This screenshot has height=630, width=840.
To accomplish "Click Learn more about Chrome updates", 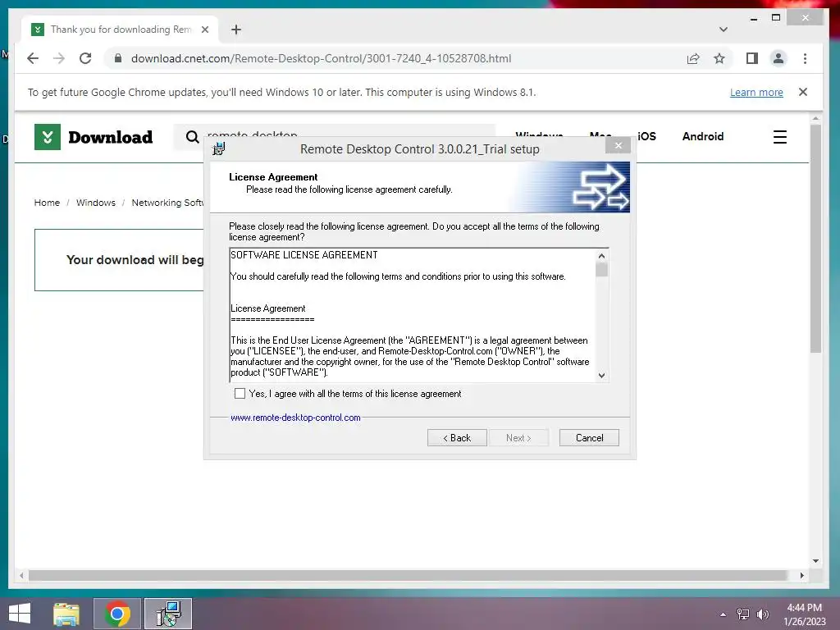I will [756, 92].
